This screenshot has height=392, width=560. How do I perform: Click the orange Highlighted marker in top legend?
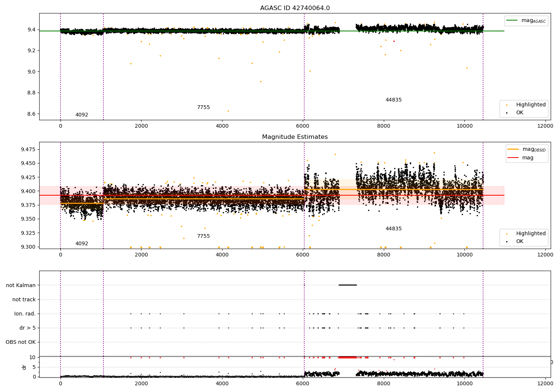click(507, 105)
